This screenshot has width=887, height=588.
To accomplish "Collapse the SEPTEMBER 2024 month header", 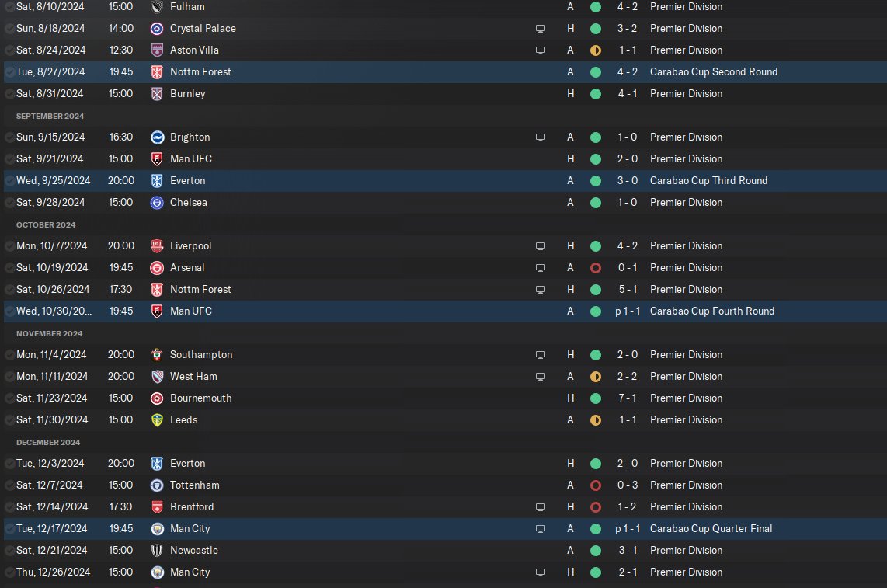I will click(x=50, y=116).
